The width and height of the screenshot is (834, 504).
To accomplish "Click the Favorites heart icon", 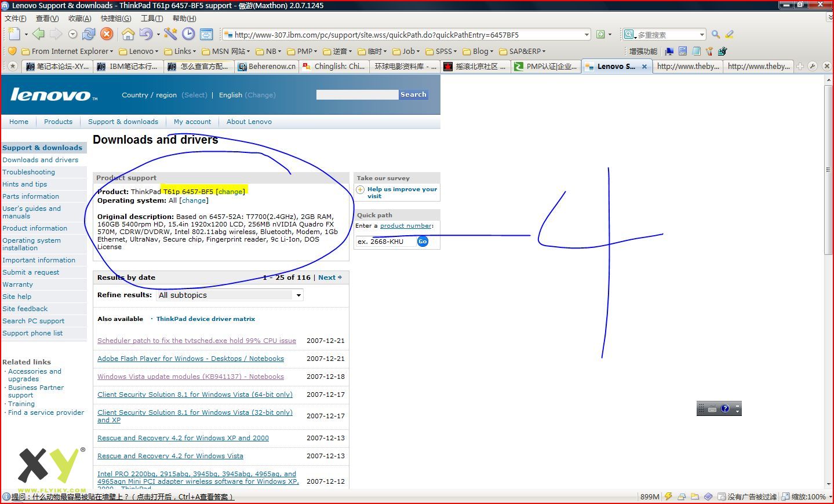I will tap(12, 51).
